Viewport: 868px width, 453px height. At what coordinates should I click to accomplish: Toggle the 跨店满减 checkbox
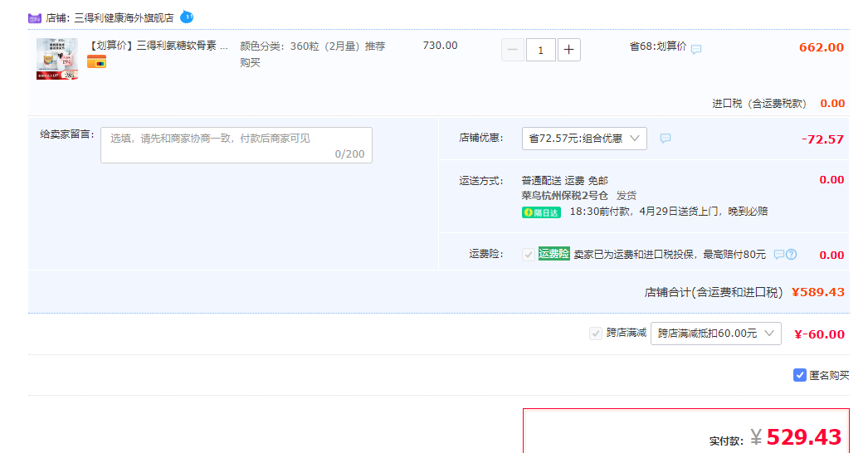click(x=596, y=334)
